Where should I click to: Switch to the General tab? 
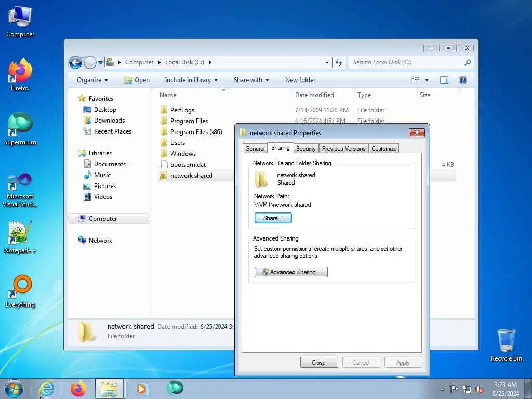pos(255,149)
